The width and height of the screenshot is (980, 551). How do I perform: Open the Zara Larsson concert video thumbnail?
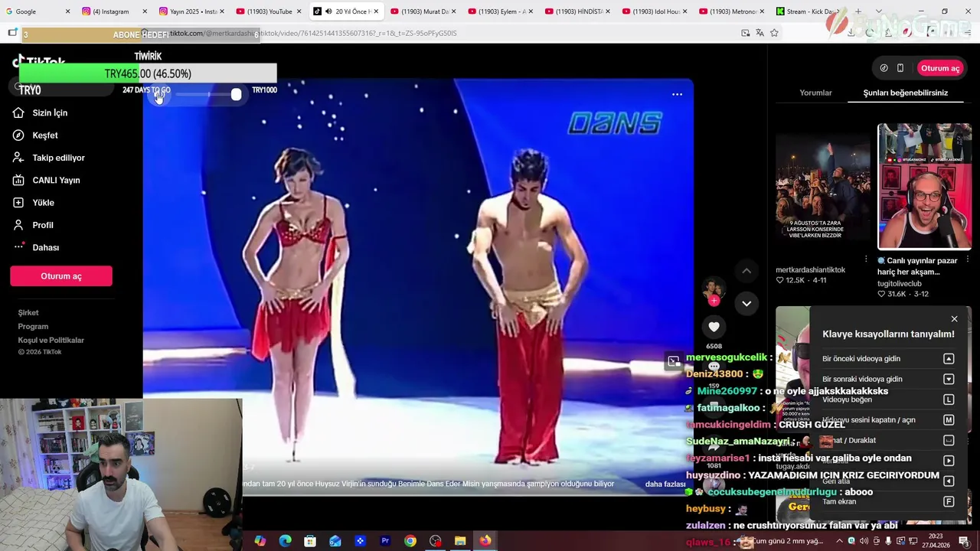tap(822, 187)
